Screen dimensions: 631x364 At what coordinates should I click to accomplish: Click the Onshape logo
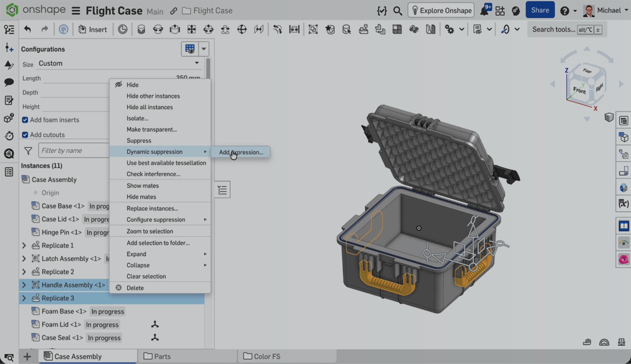12,10
